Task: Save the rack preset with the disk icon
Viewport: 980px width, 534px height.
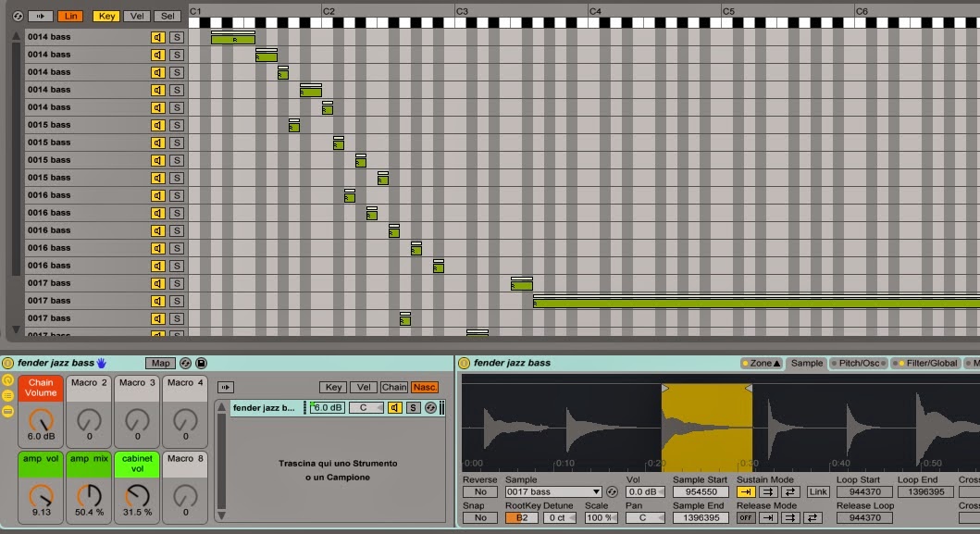Action: pos(201,363)
